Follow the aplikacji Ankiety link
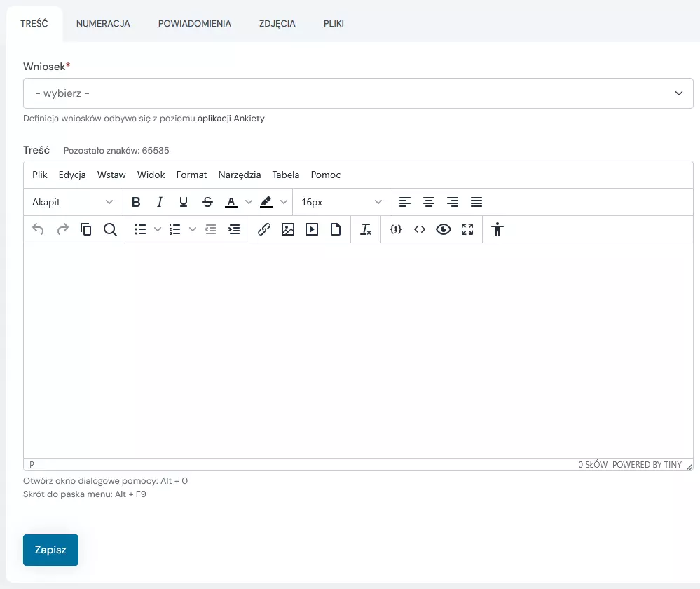Screen dimensions: 700x589 click(x=231, y=119)
